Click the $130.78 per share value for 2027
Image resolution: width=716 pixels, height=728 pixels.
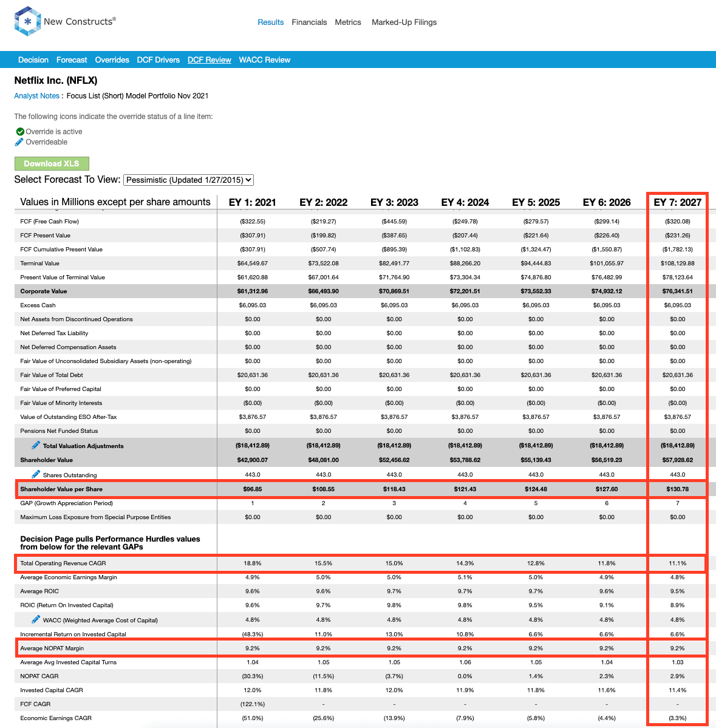point(678,489)
